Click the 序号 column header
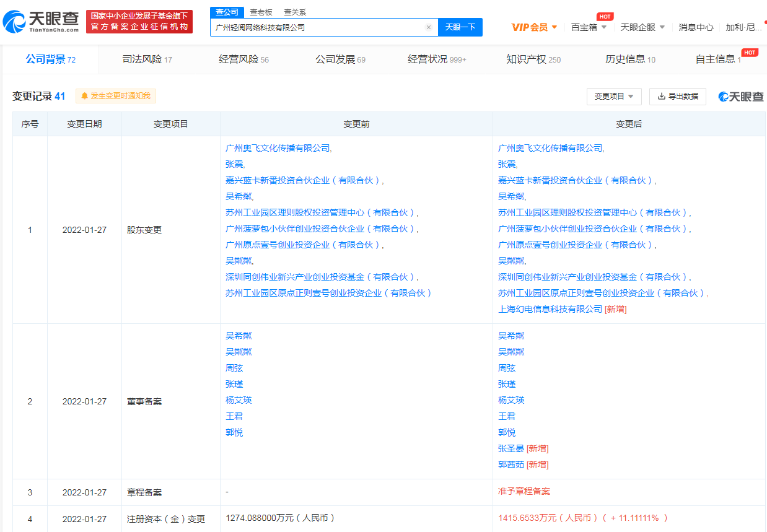This screenshot has width=767, height=532. point(30,124)
